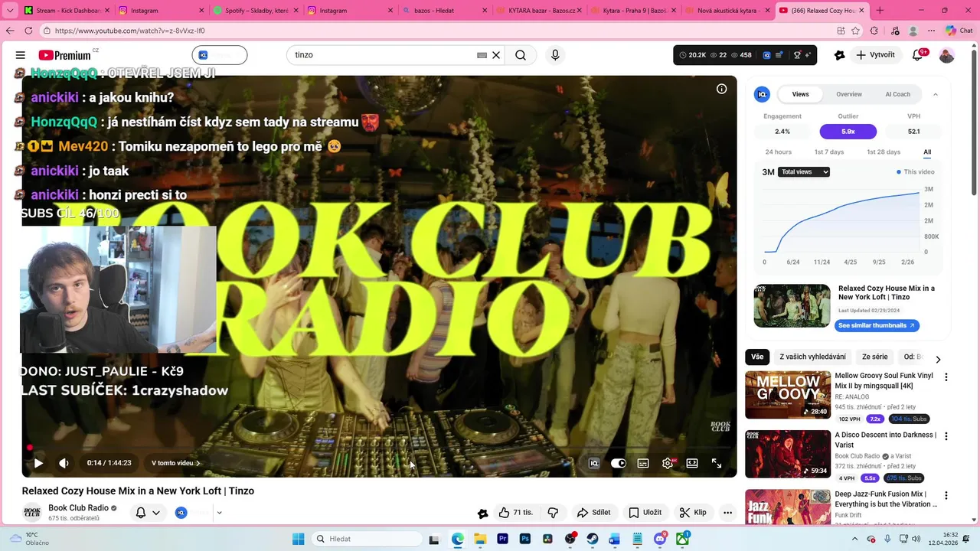This screenshot has width=980, height=551.
Task: Open Windows Start menu
Action: coord(298,539)
